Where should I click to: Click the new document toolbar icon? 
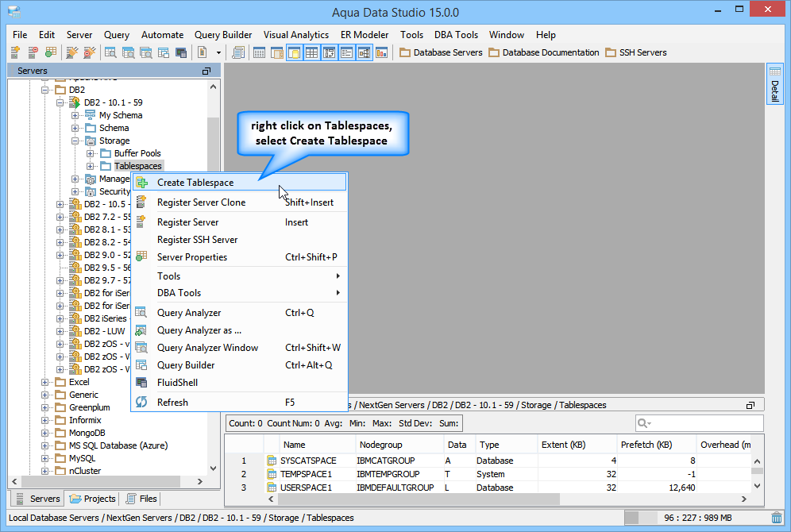[203, 52]
